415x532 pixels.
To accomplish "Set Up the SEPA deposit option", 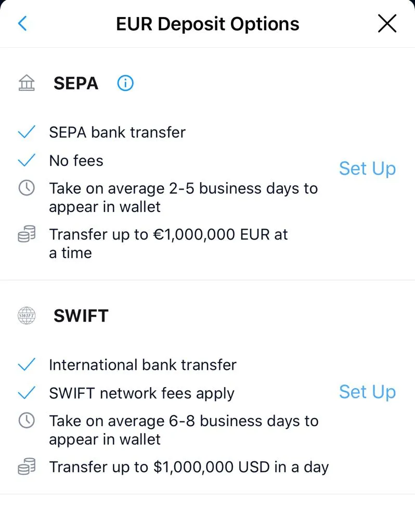I will point(367,168).
